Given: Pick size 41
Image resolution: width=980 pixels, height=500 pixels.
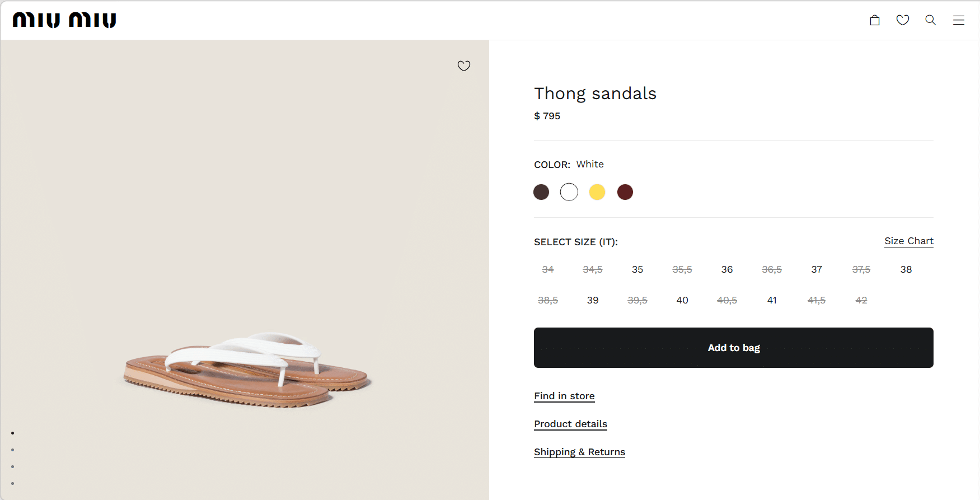Looking at the screenshot, I should coord(772,300).
